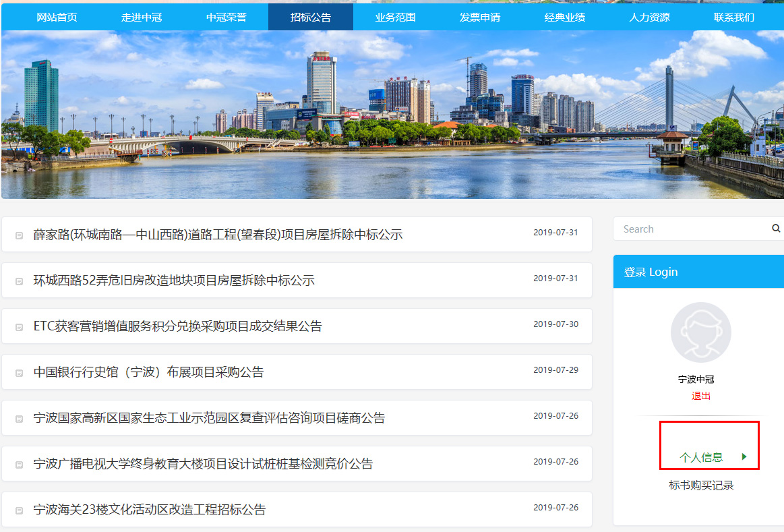Image resolution: width=784 pixels, height=532 pixels.
Task: Open 中国银行行史馆布展项目采购公告
Action: [148, 372]
